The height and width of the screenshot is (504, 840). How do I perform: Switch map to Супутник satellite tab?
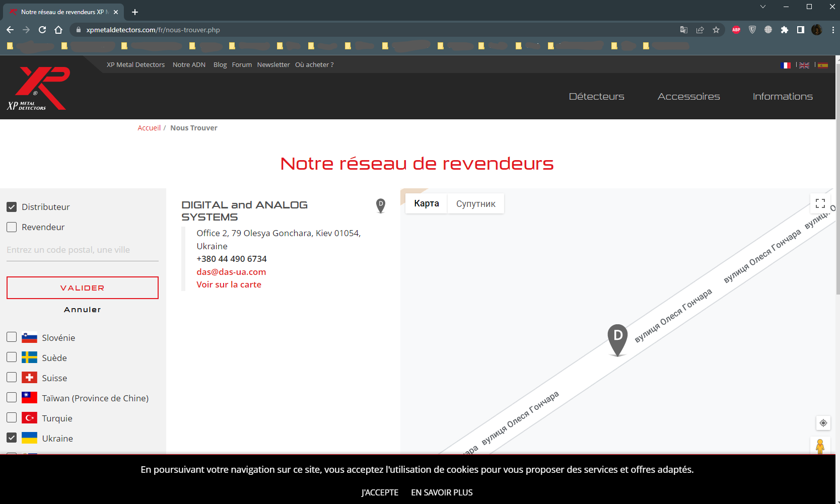tap(475, 203)
